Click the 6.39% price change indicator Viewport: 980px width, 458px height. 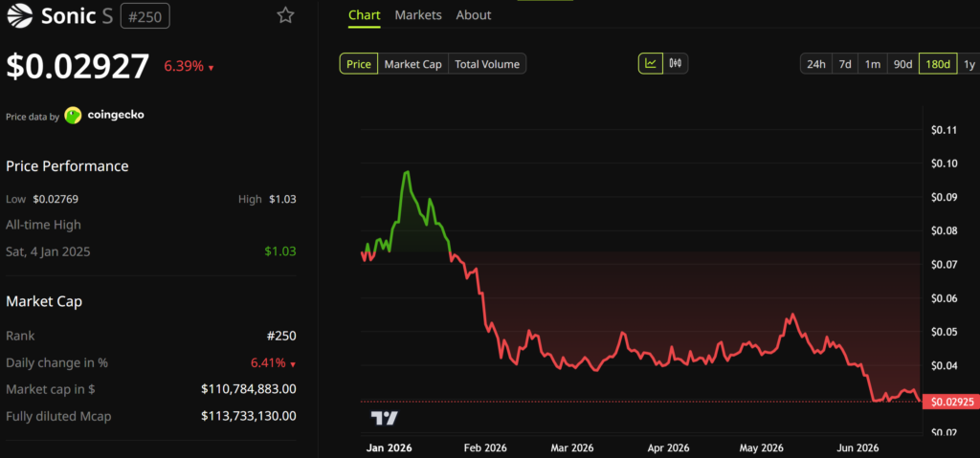tap(189, 66)
